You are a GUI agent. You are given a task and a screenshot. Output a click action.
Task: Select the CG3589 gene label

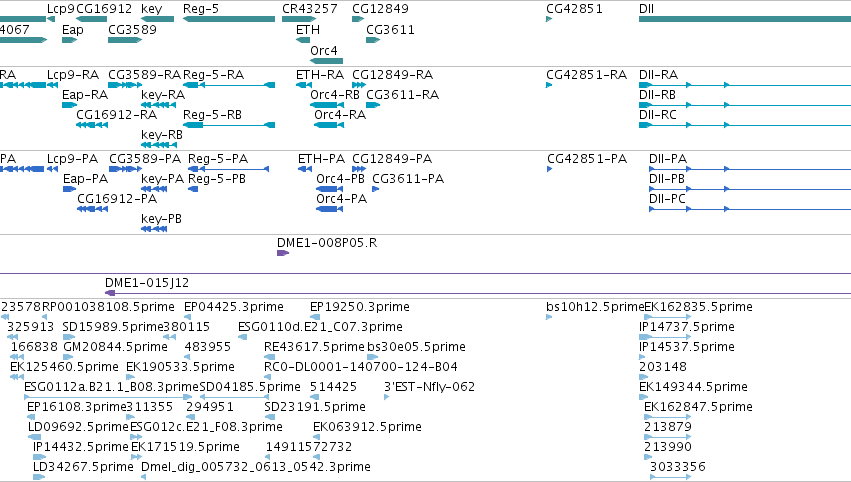[132, 30]
